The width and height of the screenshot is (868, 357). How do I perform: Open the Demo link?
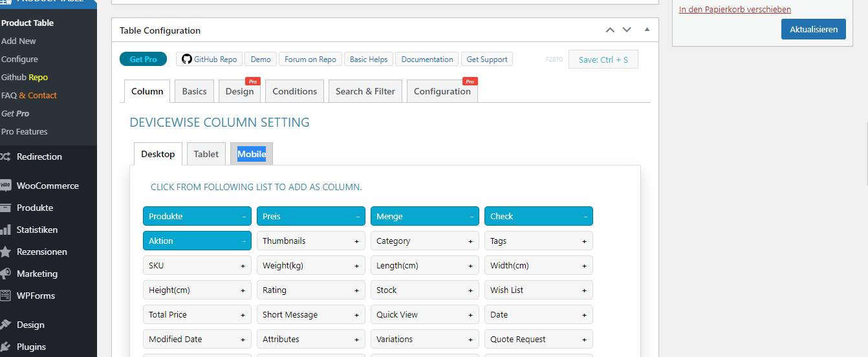click(x=261, y=59)
